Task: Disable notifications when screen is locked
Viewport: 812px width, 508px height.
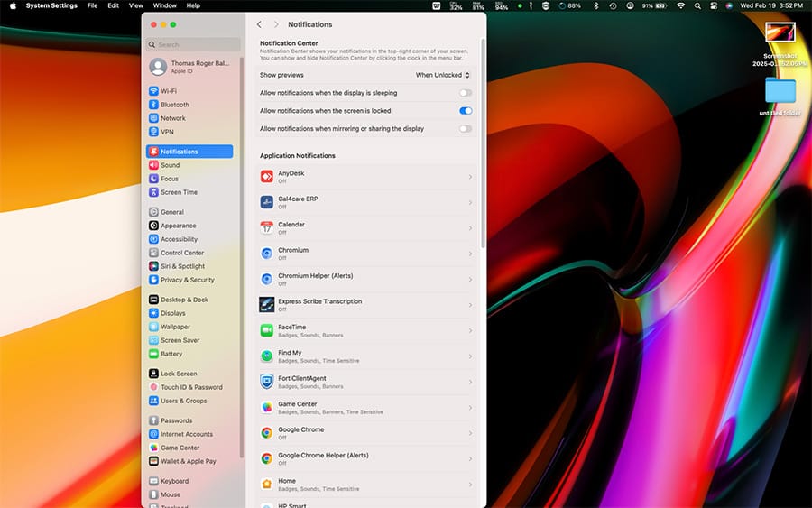Action: pos(465,111)
